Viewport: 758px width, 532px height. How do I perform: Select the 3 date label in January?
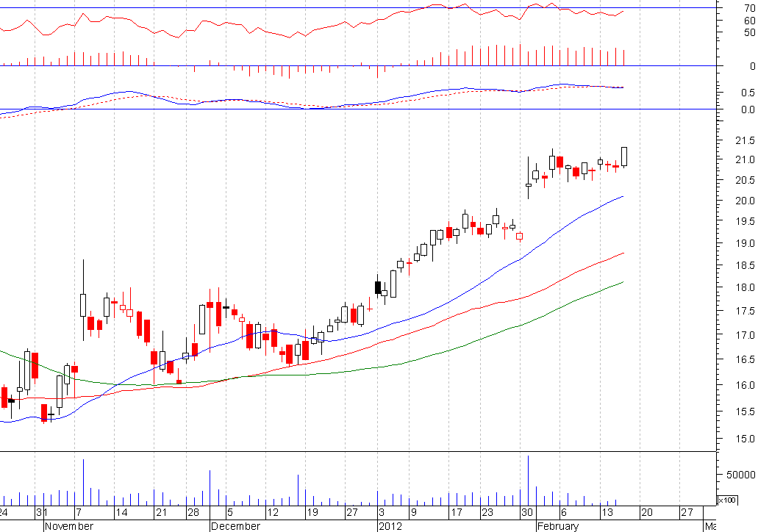click(382, 512)
